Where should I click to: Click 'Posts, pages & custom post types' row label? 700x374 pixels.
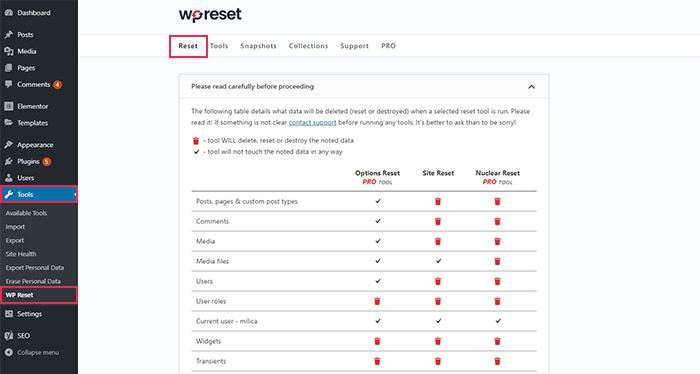point(247,201)
